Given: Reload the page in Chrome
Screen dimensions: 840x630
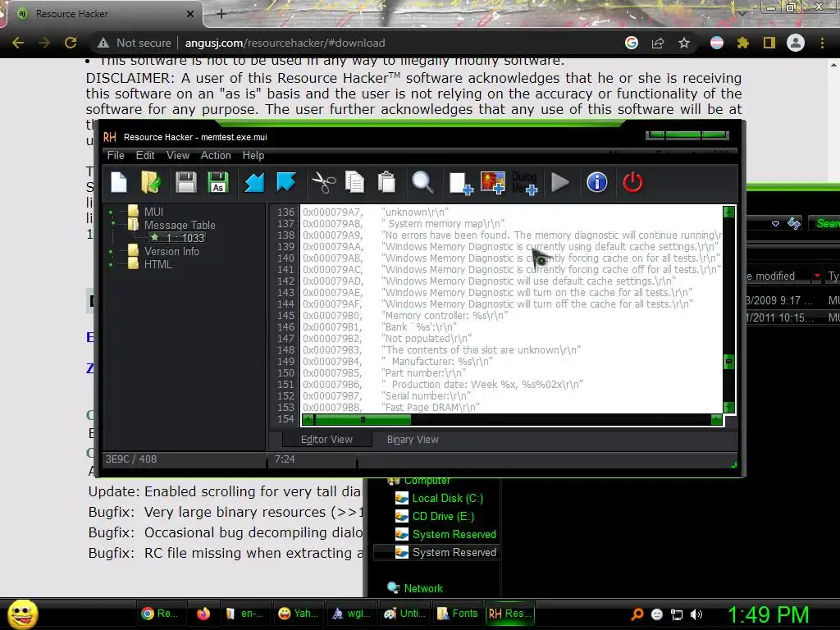Looking at the screenshot, I should 71,43.
